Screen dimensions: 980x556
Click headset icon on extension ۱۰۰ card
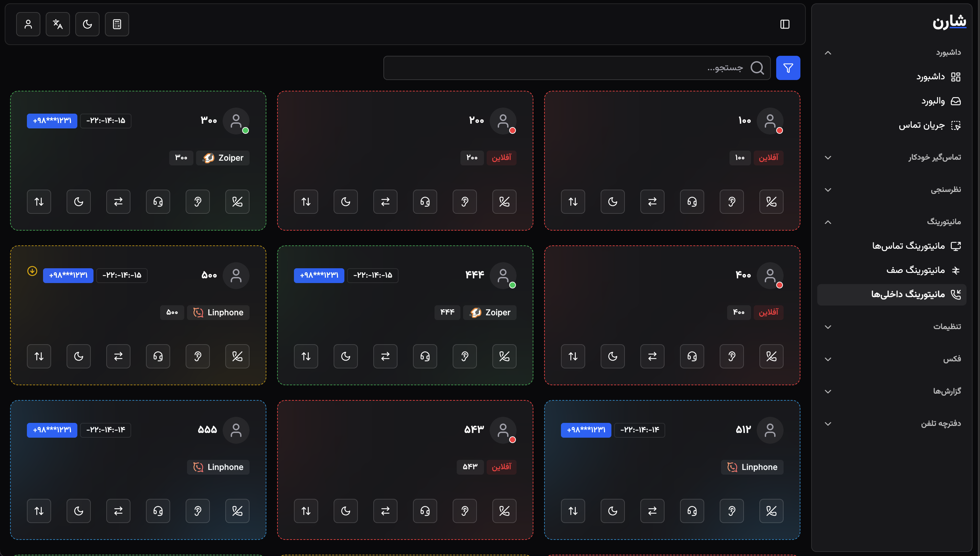tap(692, 202)
